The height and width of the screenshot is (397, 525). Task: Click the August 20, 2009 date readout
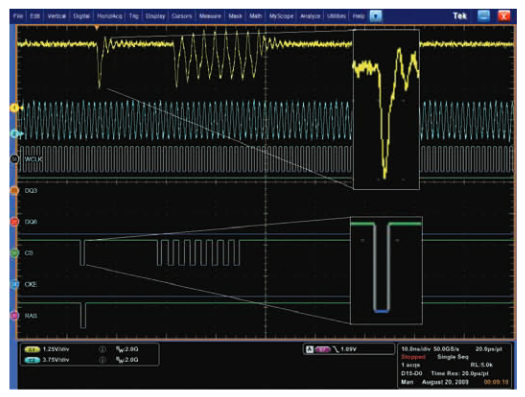point(445,382)
